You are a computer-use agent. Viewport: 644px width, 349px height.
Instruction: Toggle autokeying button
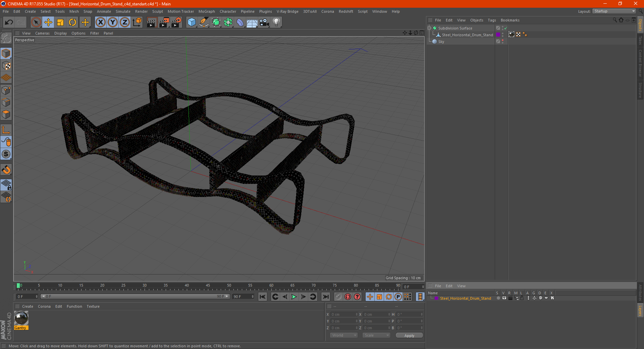tap(348, 297)
